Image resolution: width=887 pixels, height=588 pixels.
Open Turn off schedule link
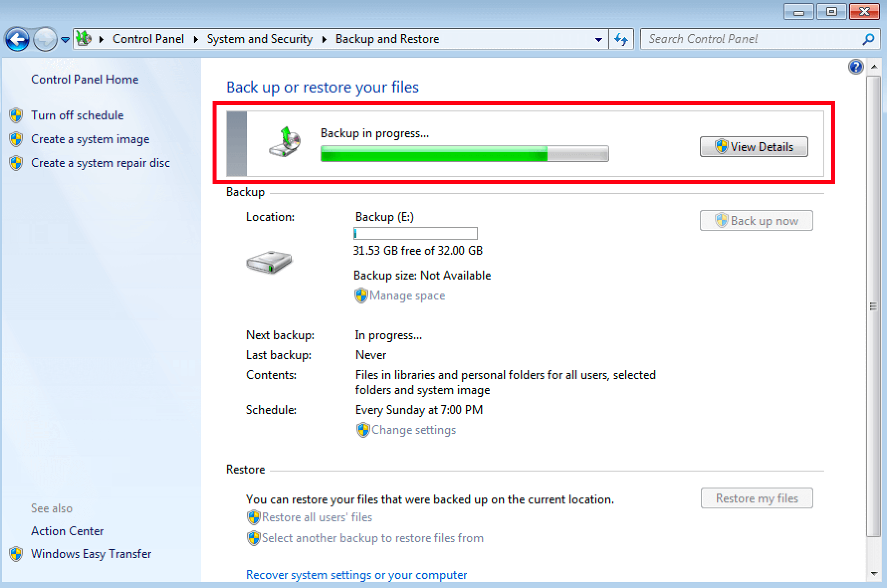(x=77, y=115)
